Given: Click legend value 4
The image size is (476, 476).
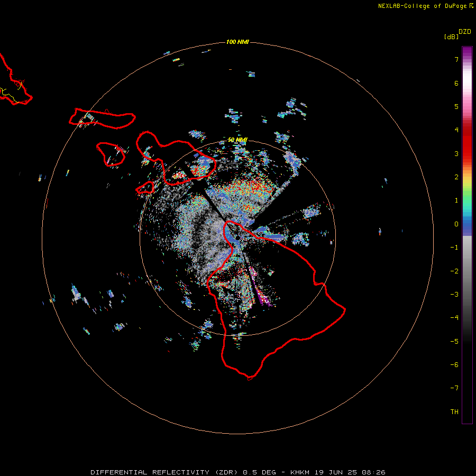Looking at the screenshot, I should pos(456,130).
